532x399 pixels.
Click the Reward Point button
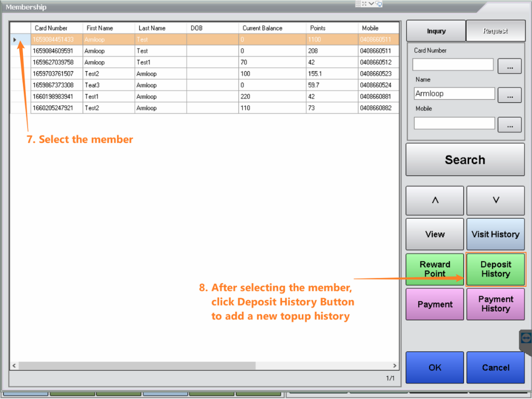point(435,269)
